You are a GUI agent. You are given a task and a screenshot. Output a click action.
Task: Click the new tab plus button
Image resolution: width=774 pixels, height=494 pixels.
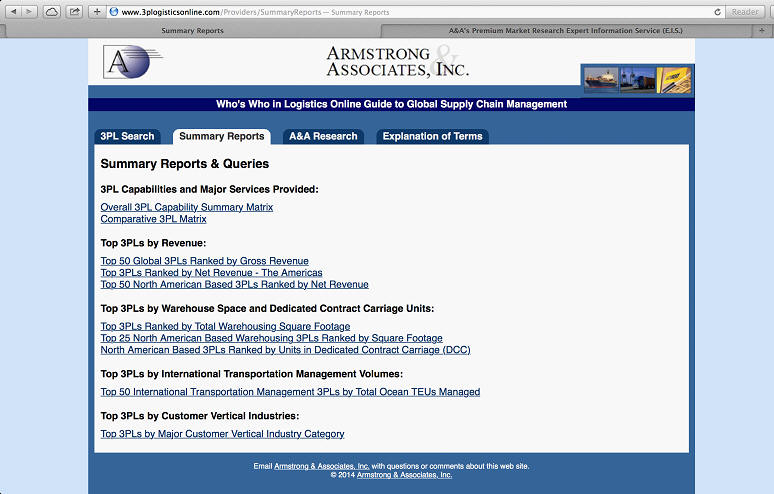pos(765,30)
